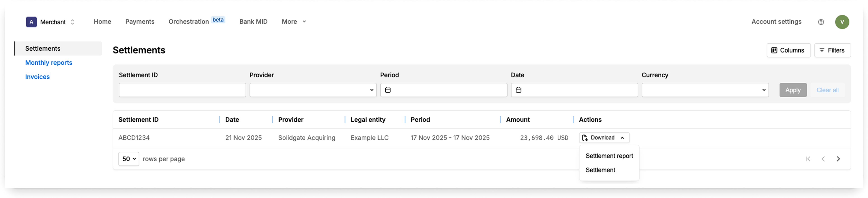Expand the More navigation menu

[293, 21]
